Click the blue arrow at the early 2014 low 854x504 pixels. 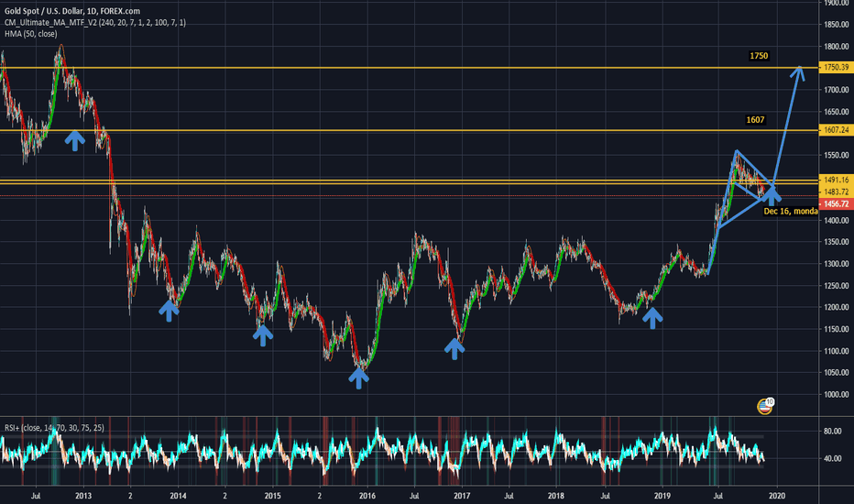tap(169, 310)
